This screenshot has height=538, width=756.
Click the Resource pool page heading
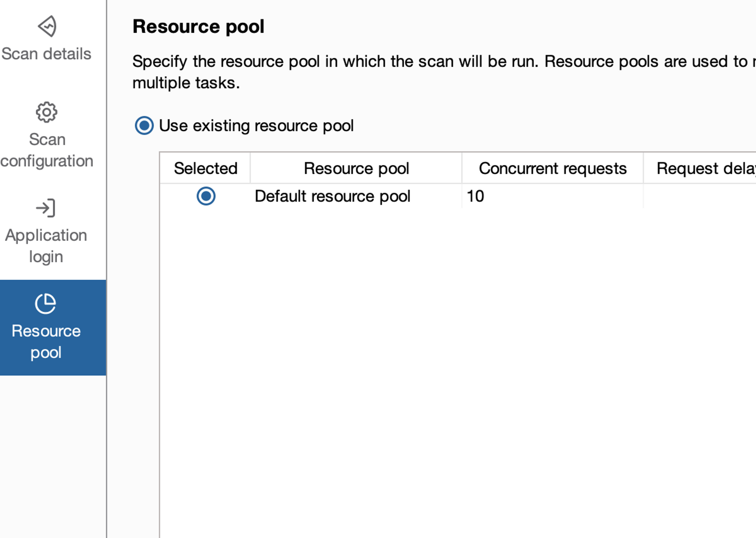point(198,27)
